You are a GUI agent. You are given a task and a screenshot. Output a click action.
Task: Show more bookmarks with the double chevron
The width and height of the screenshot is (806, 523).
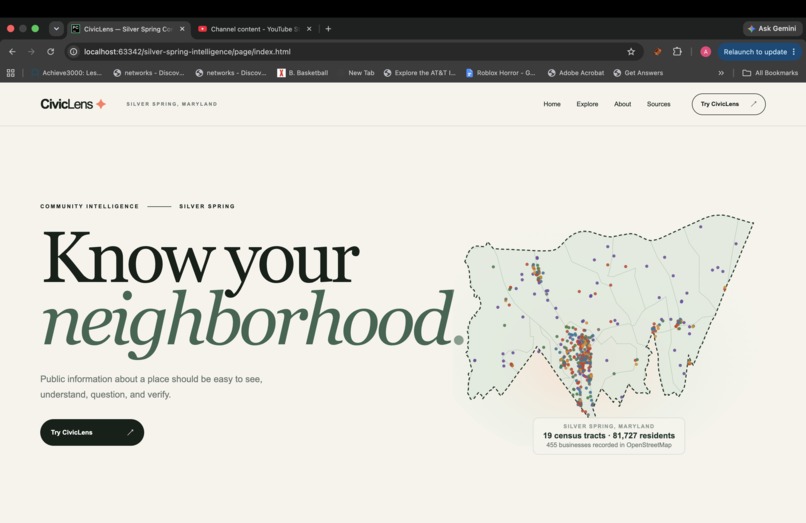tap(721, 73)
